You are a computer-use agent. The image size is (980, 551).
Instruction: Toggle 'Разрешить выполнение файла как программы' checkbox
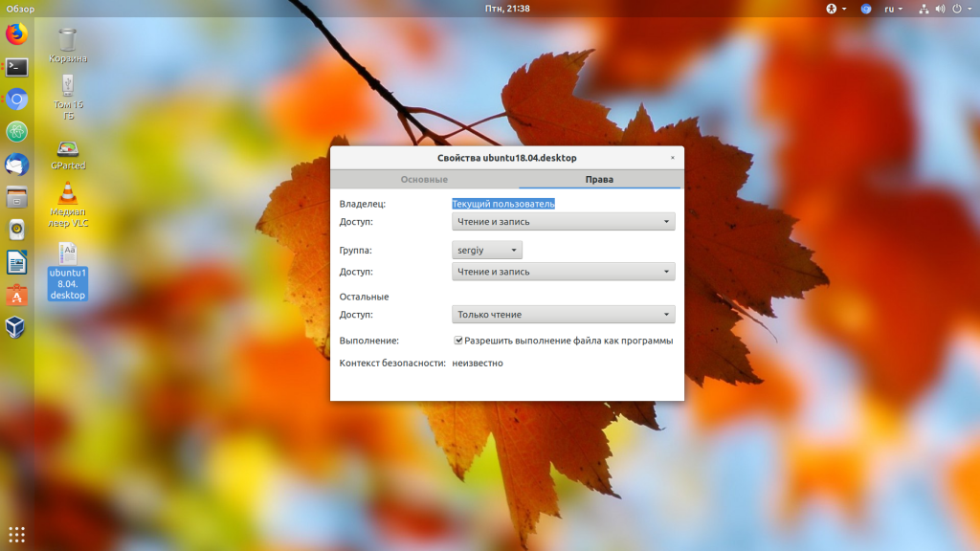459,341
